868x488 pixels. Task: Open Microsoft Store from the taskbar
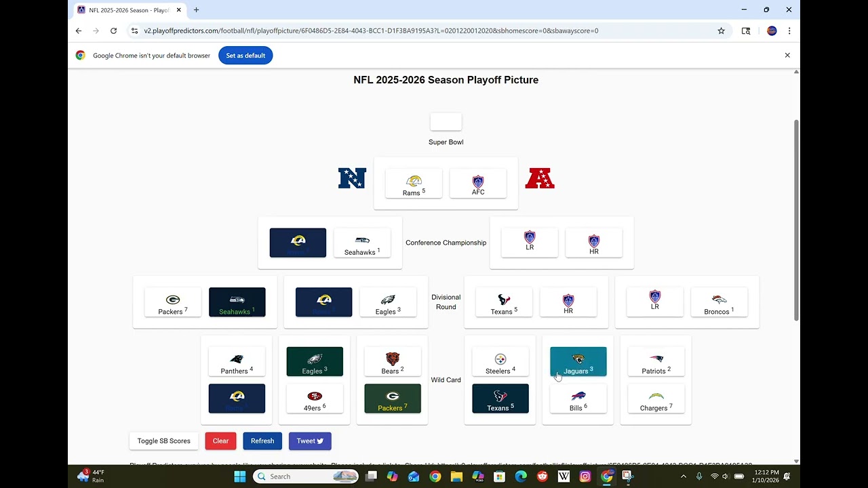pos(499,476)
